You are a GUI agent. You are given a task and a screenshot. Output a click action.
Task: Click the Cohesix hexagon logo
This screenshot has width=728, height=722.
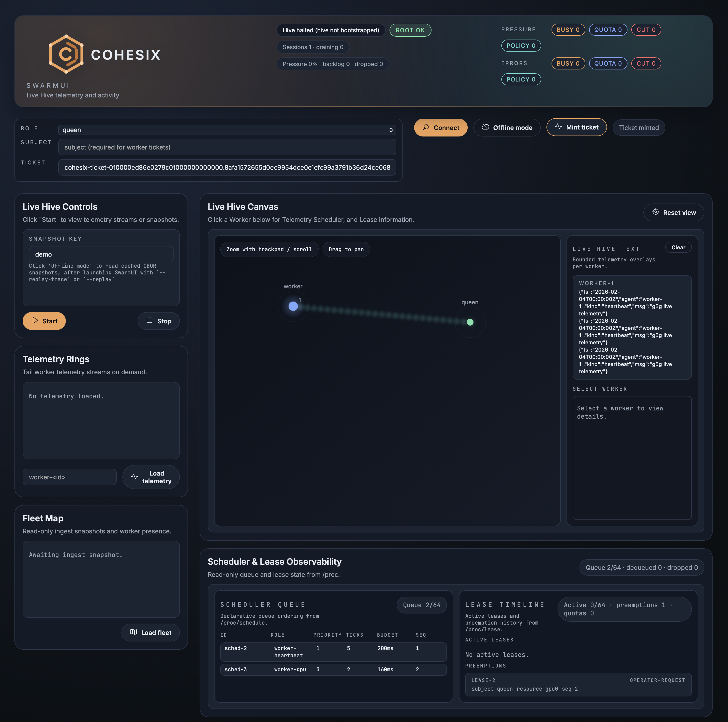(66, 54)
